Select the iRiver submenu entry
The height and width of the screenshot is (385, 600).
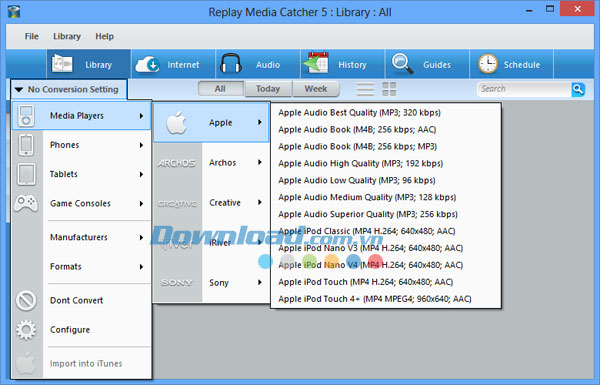tap(212, 243)
